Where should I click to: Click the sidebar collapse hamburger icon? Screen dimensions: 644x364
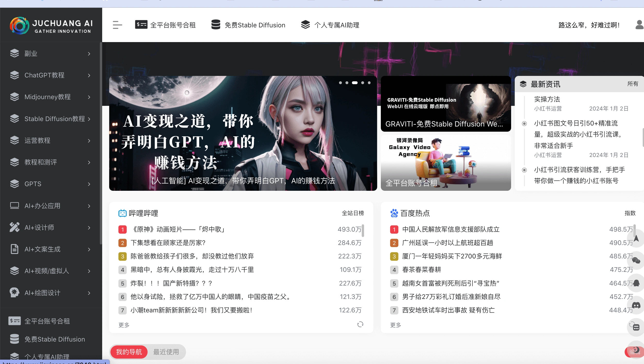point(117,25)
